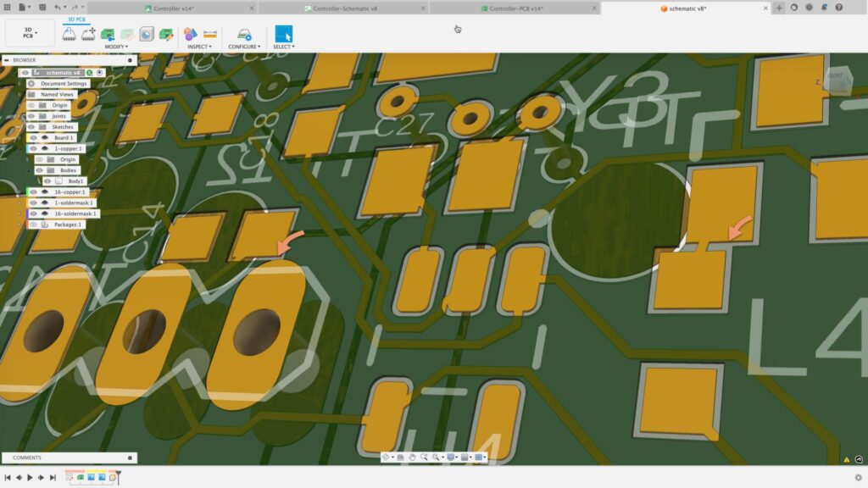This screenshot has height=488, width=868.
Task: Toggle visibility of 16-copper:1
Action: 34,192
